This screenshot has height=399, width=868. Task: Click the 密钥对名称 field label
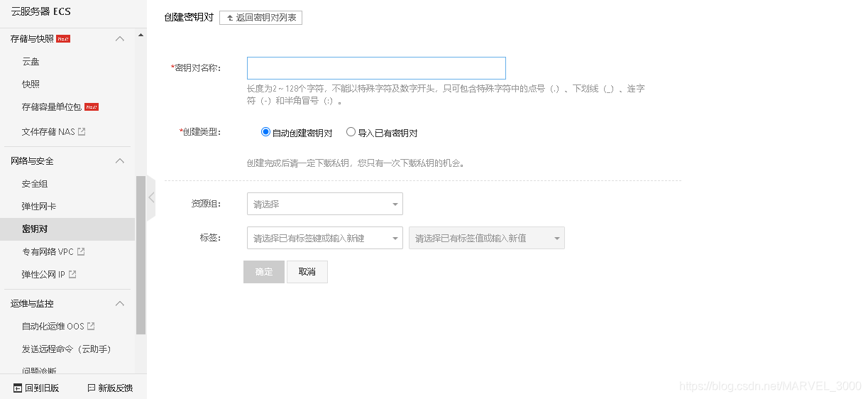click(x=196, y=68)
